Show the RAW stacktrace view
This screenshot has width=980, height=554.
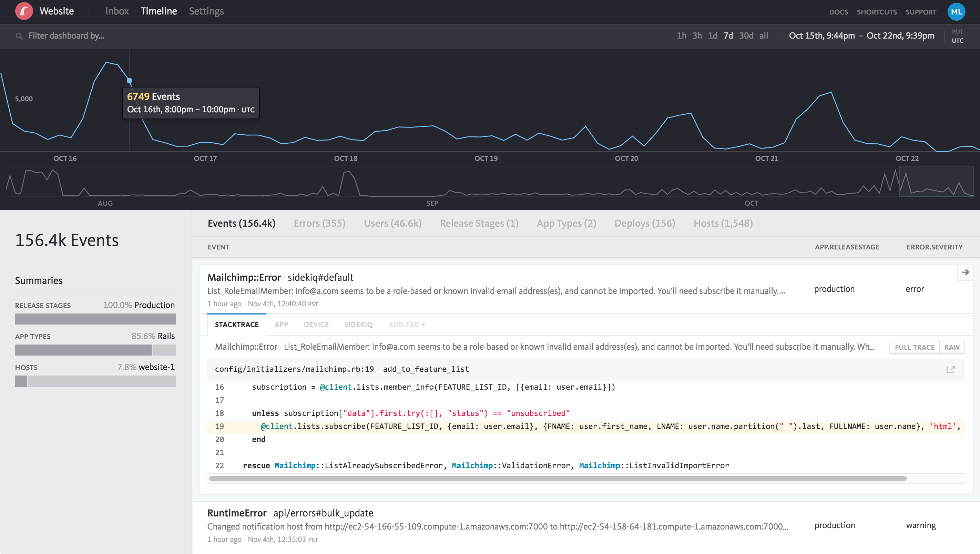[x=952, y=347]
